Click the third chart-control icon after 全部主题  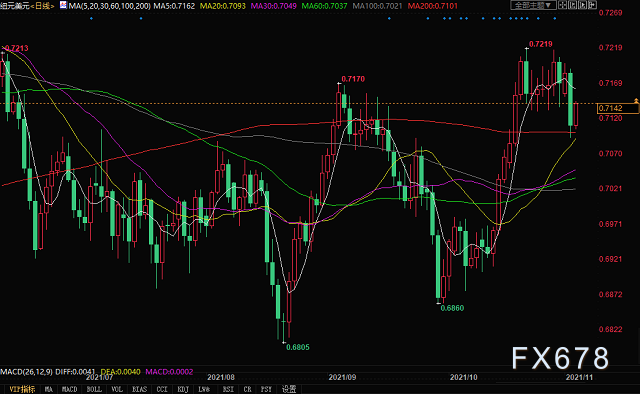point(582,5)
